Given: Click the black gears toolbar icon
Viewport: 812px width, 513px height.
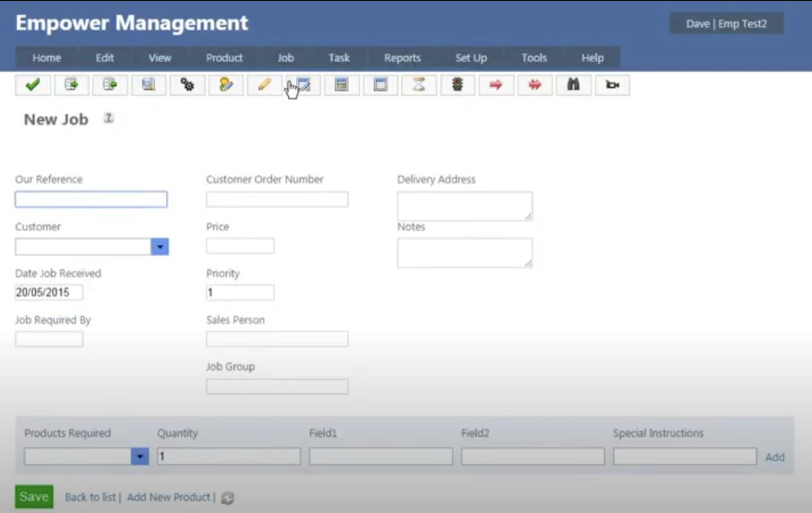Looking at the screenshot, I should click(x=187, y=85).
